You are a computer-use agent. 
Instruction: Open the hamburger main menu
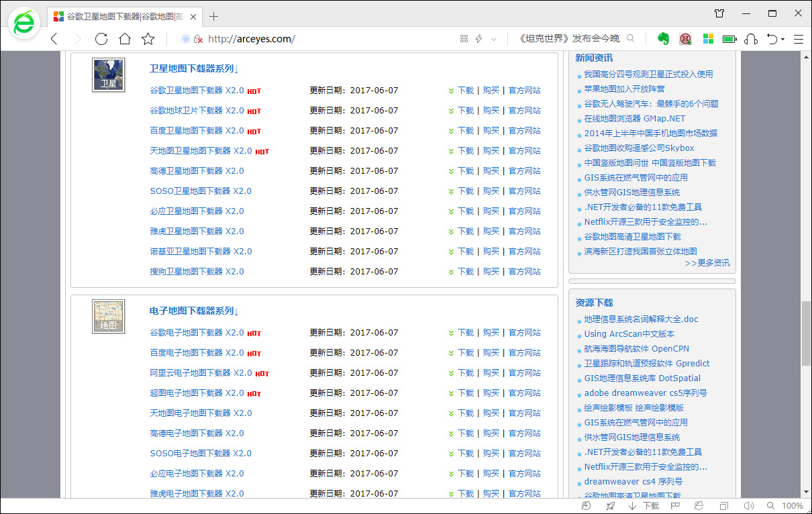click(799, 39)
